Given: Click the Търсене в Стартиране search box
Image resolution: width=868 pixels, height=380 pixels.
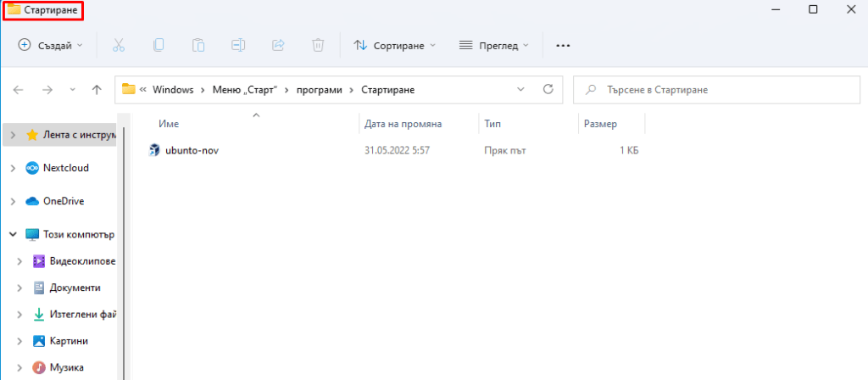Looking at the screenshot, I should click(717, 89).
